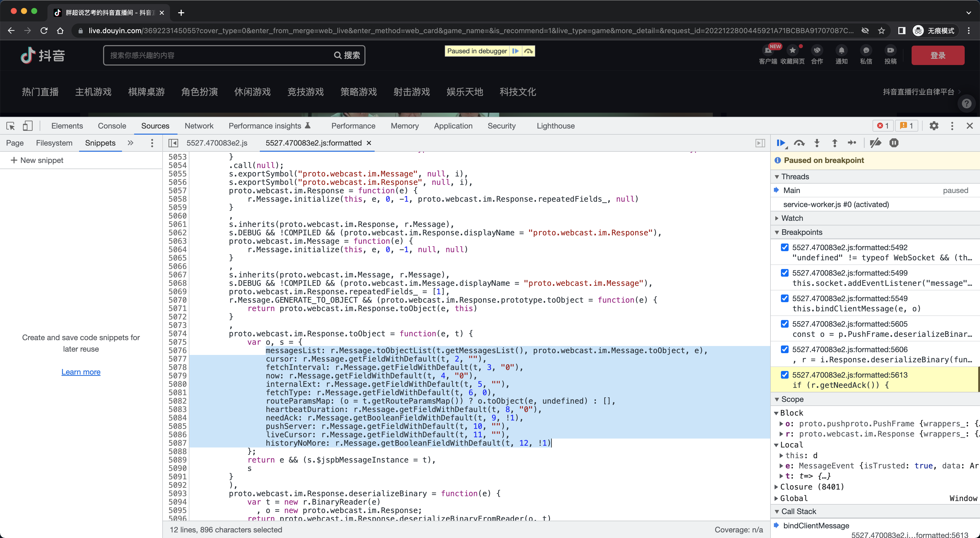Click the 收藏网页 star icon

coord(792,50)
